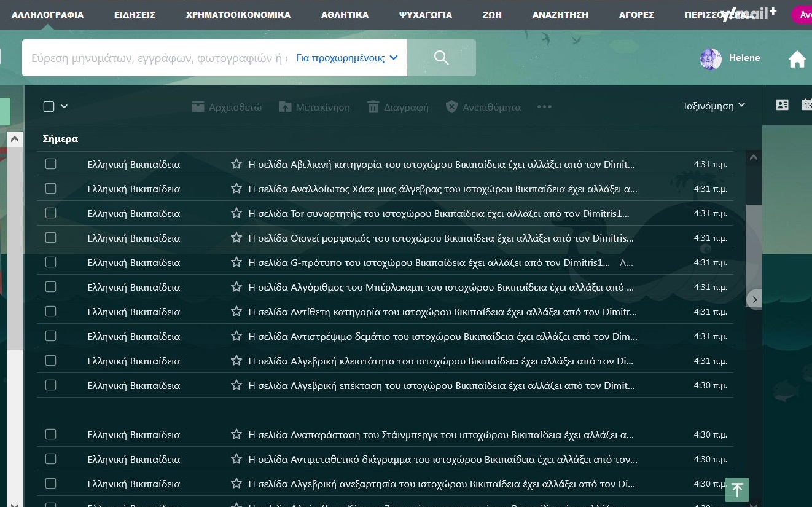Click Helene's profile avatar
Image resolution: width=812 pixels, height=507 pixels.
point(711,59)
